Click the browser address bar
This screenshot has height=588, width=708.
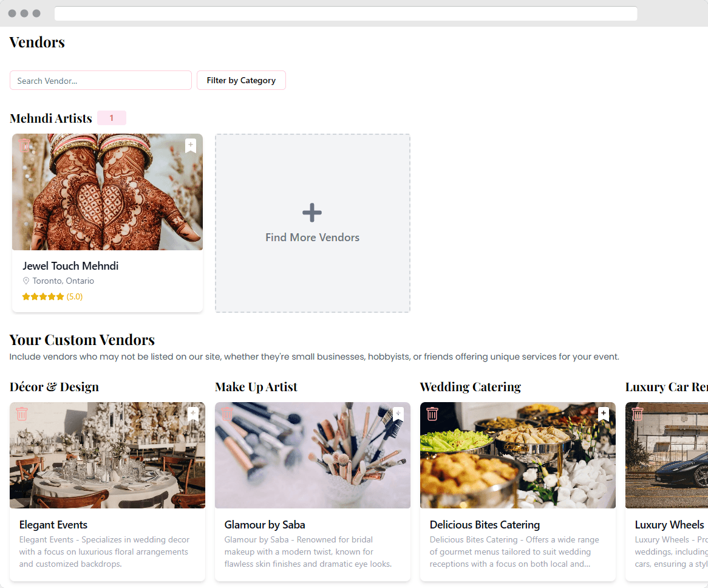tap(346, 13)
